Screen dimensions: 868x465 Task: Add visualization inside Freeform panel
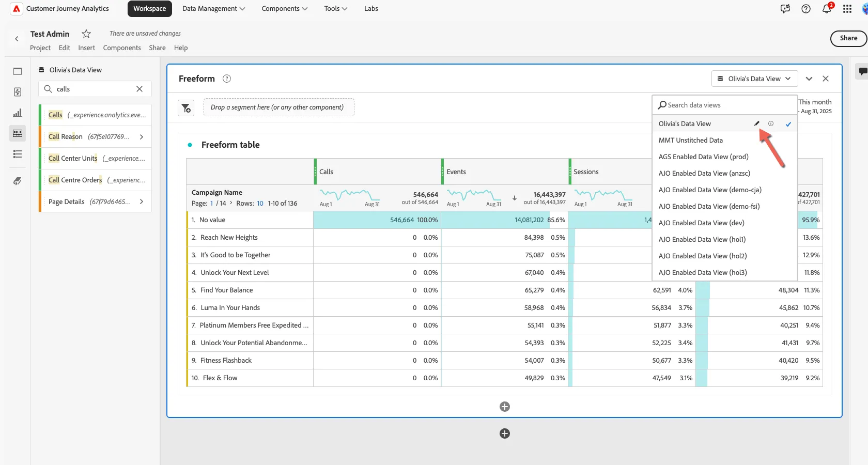tap(505, 407)
